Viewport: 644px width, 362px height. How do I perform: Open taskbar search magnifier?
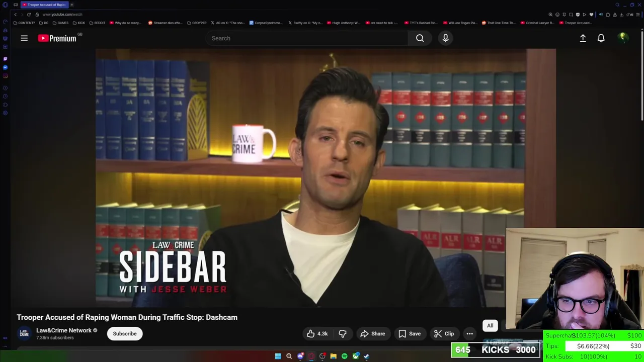pos(289,356)
